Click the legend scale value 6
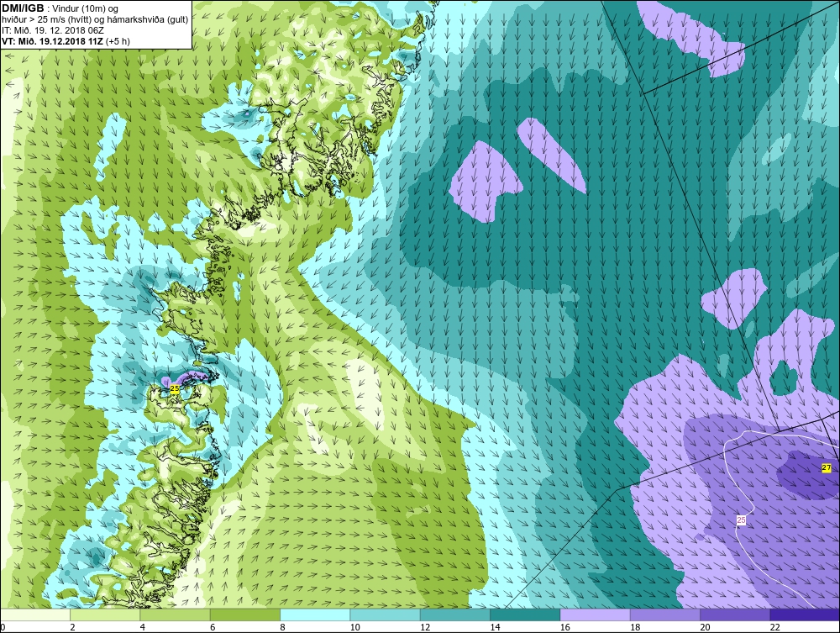Screen dimensions: 840x633 (x=213, y=628)
